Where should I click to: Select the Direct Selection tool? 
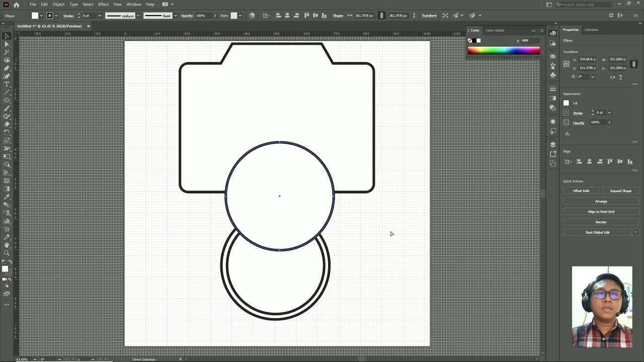click(7, 44)
